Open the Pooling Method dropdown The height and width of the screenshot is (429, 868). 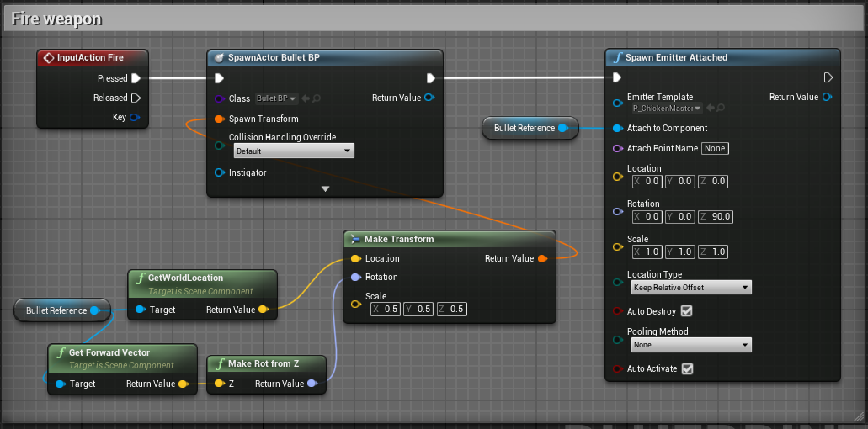tap(691, 345)
